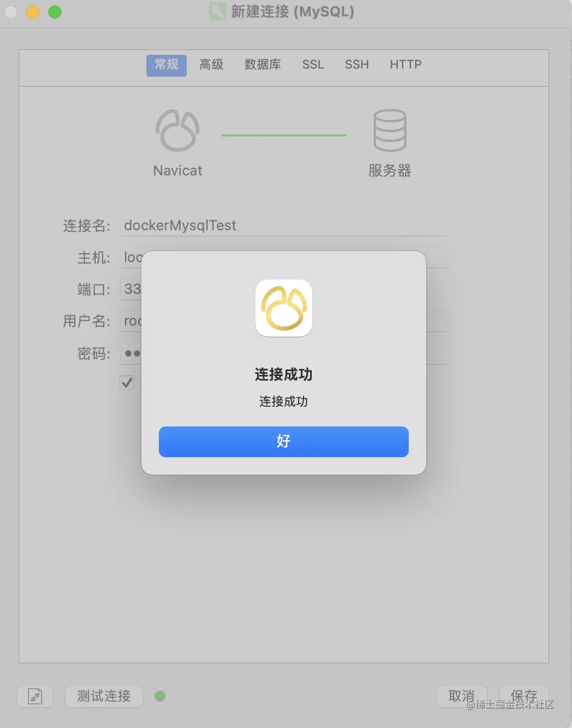Click the Navicat logo icon in diagram
The width and height of the screenshot is (572, 728).
pyautogui.click(x=178, y=130)
